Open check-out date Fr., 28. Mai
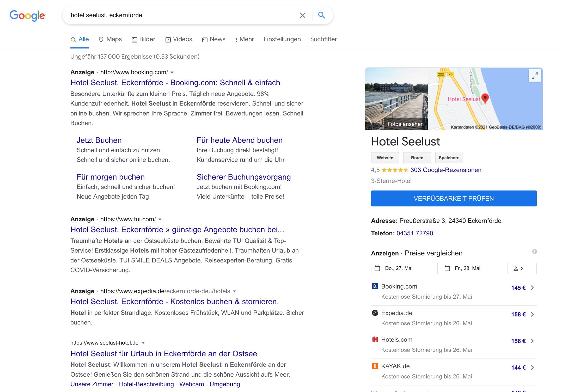The height and width of the screenshot is (392, 562). 474,268
